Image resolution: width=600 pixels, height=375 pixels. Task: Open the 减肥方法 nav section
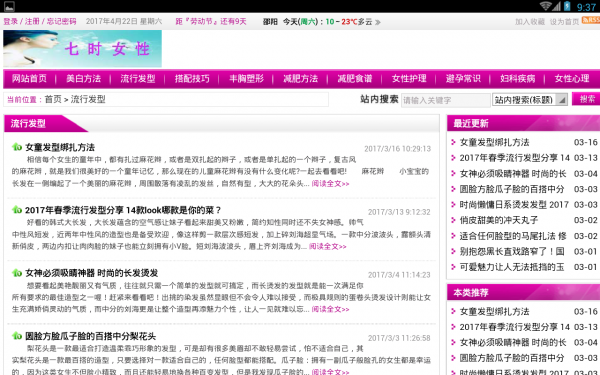[x=301, y=78]
